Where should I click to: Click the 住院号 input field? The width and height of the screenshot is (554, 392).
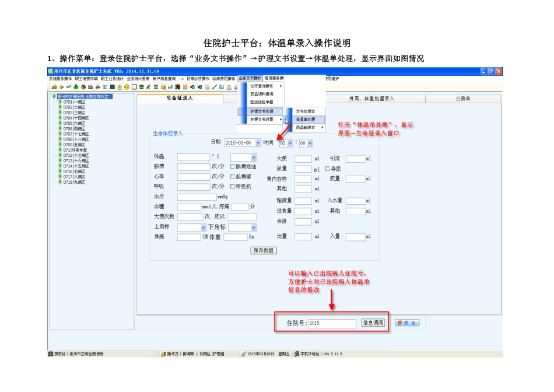point(332,323)
